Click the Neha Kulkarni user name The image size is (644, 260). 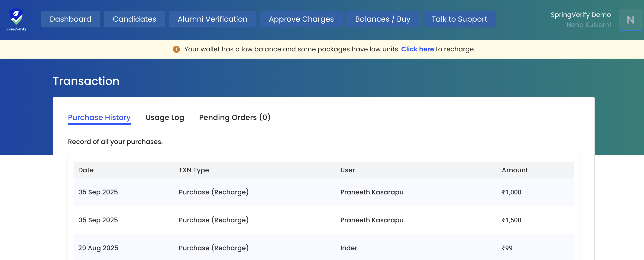pos(588,25)
